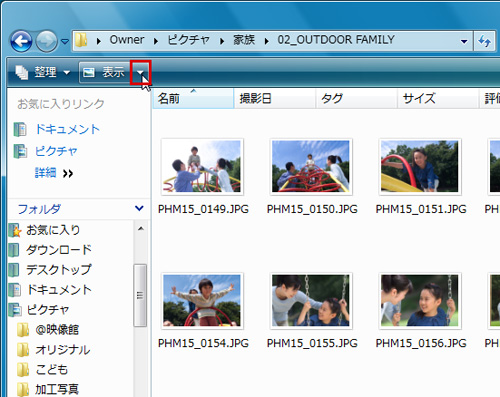This screenshot has height=397, width=500.
Task: Select thumbnail PHM15_0156.JPG
Action: pos(420,301)
